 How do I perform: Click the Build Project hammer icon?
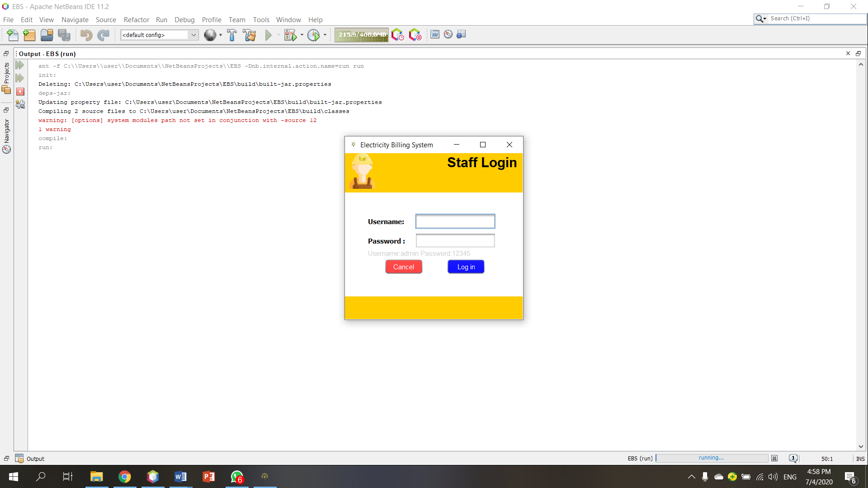click(x=232, y=35)
